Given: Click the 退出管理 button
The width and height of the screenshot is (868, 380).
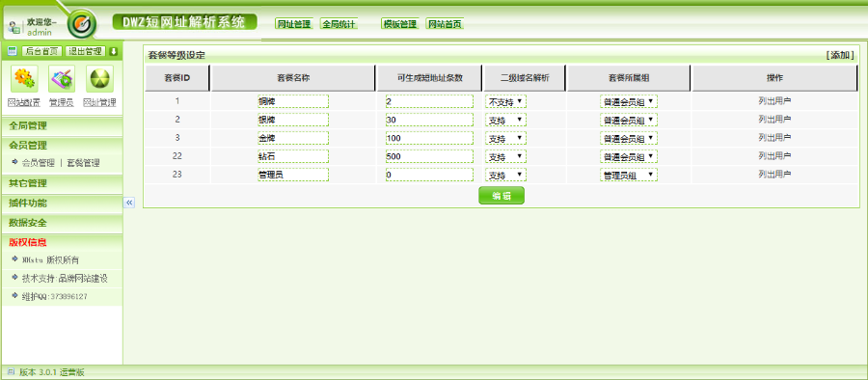Looking at the screenshot, I should [x=85, y=51].
